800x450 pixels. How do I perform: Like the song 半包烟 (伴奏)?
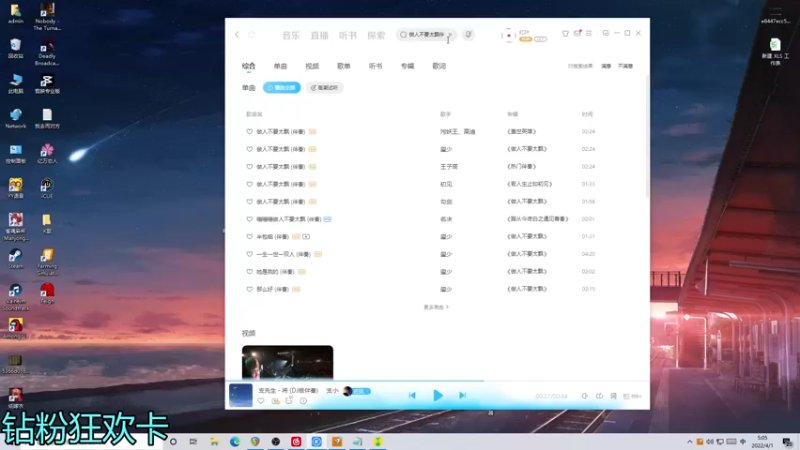pyautogui.click(x=249, y=237)
